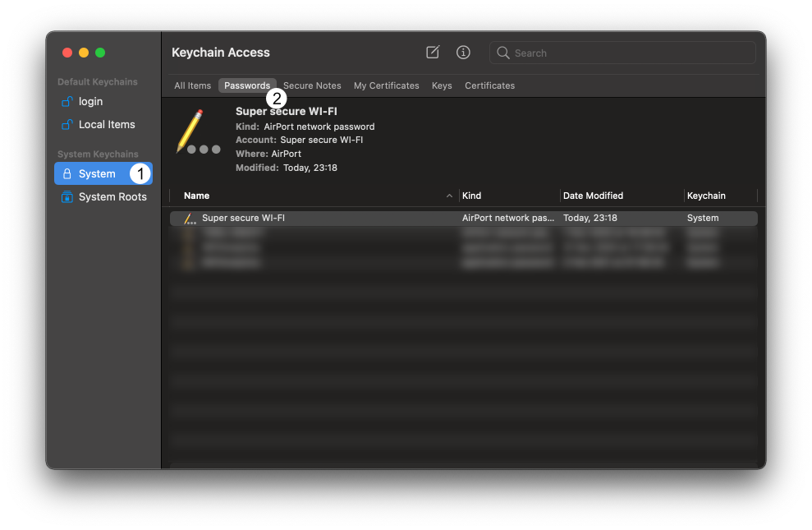Viewport: 812px width, 530px height.
Task: Click the System Roots keychain icon
Action: point(68,196)
